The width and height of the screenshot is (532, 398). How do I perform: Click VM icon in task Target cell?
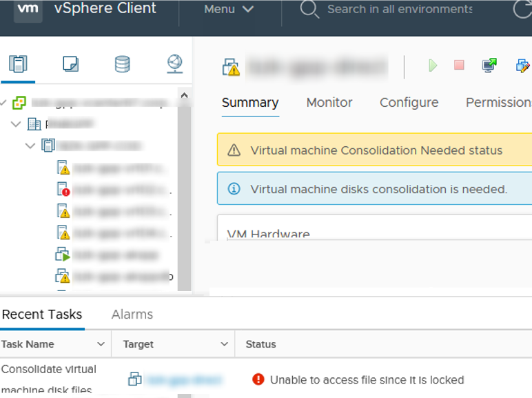click(134, 379)
